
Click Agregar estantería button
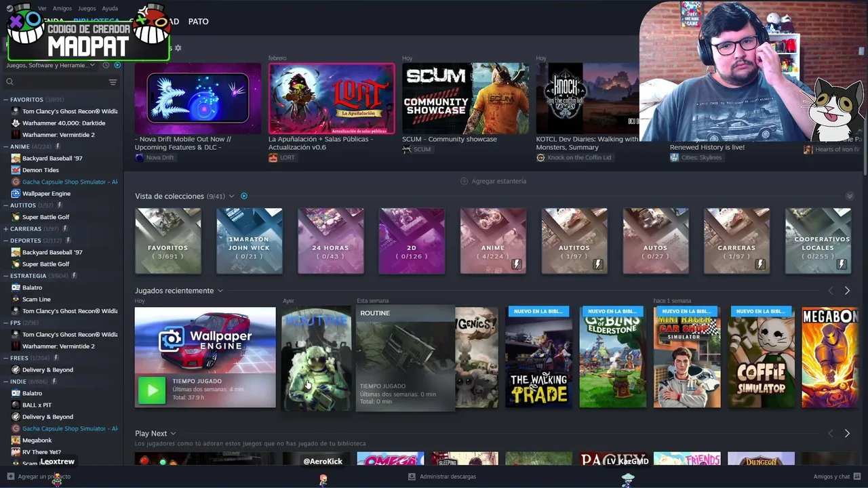coord(494,181)
